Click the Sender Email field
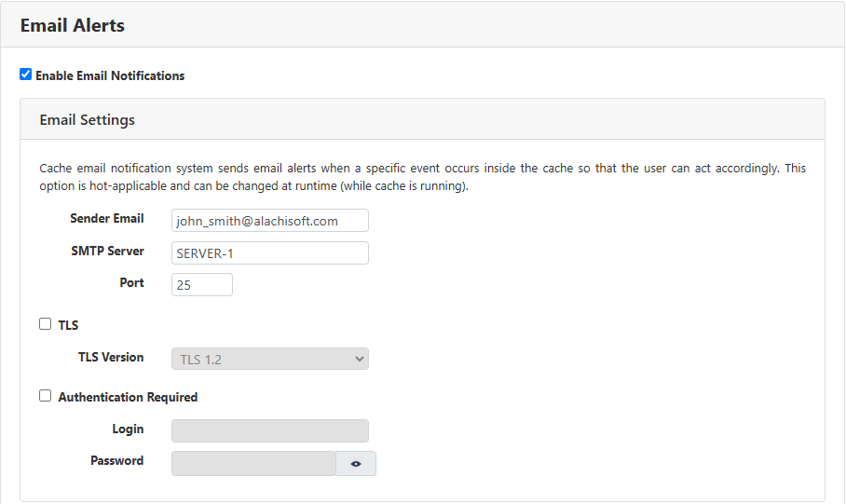846x504 pixels. pos(270,221)
